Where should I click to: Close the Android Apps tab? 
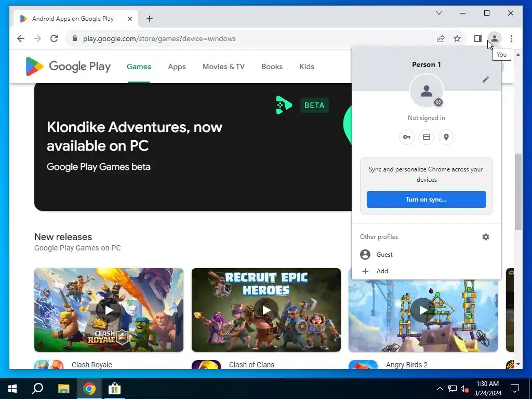pyautogui.click(x=129, y=19)
